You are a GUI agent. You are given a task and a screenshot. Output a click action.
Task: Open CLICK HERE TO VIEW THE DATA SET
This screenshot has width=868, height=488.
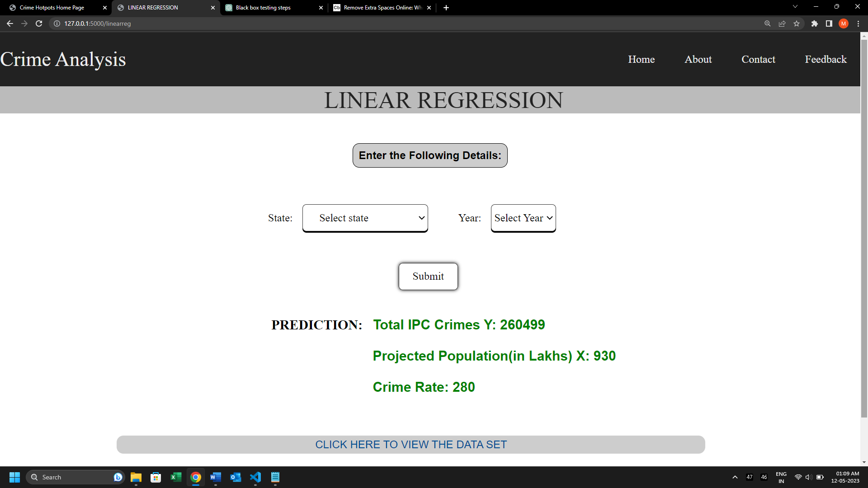(x=410, y=444)
